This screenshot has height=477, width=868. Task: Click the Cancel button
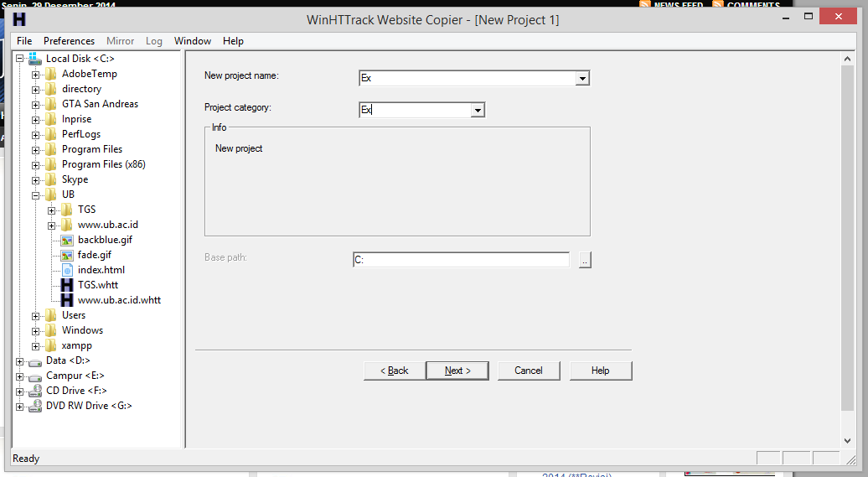529,371
